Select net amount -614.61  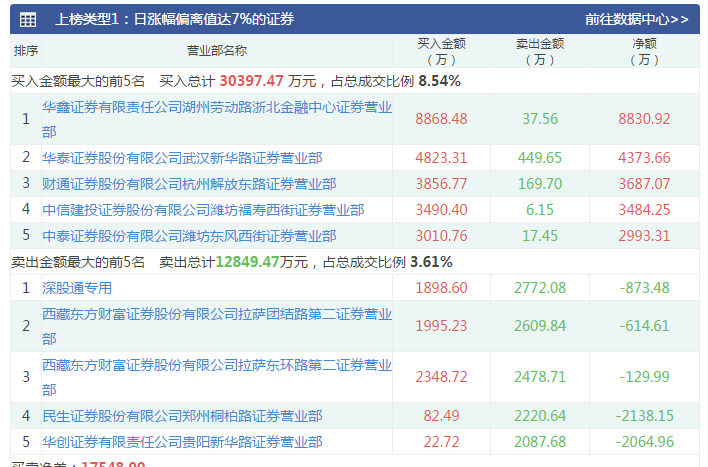[644, 326]
